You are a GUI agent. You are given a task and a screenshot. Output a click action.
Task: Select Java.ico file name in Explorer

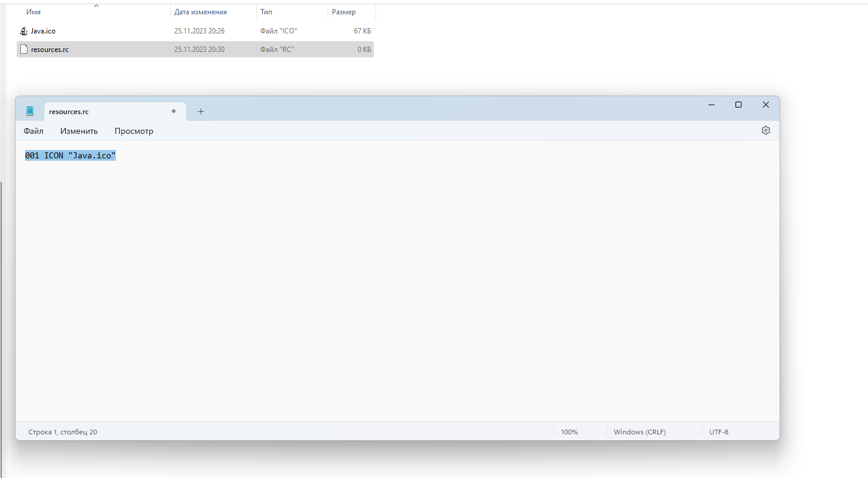tap(43, 30)
